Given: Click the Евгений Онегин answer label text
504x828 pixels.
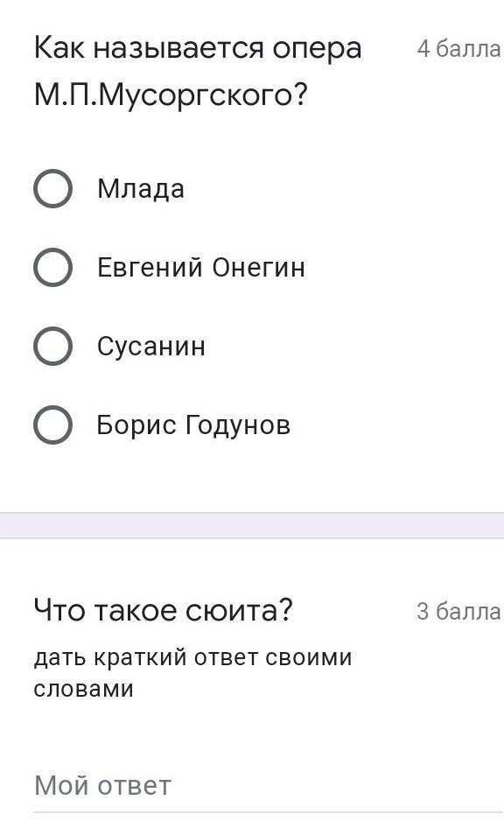Looking at the screenshot, I should click(201, 267).
